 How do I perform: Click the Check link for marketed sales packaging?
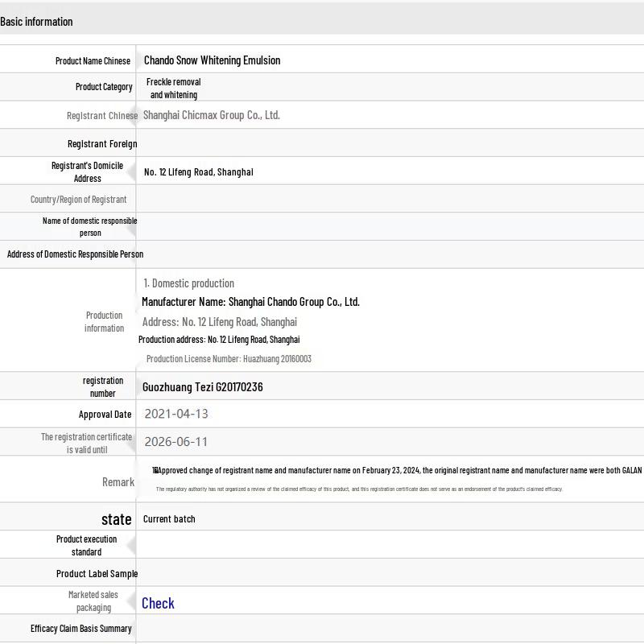pyautogui.click(x=158, y=603)
